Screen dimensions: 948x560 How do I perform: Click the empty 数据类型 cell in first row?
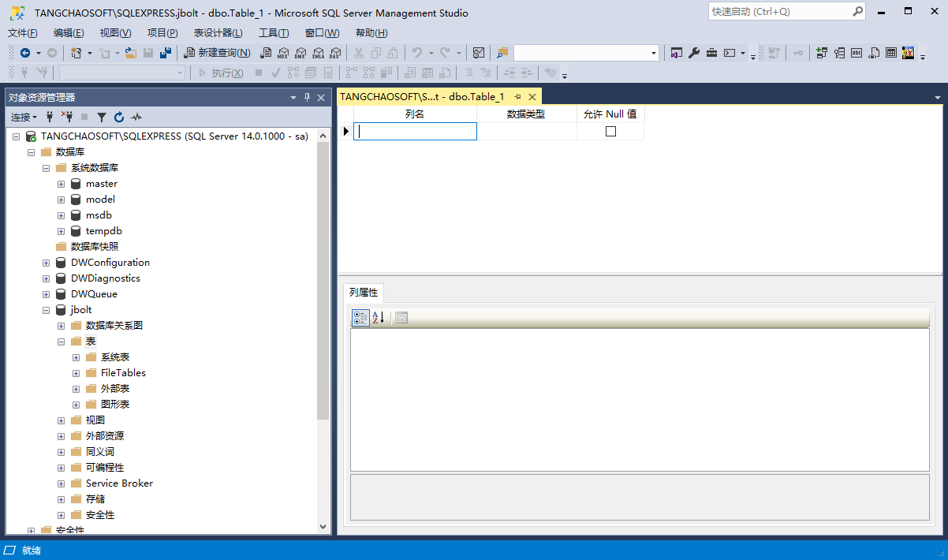pos(527,132)
